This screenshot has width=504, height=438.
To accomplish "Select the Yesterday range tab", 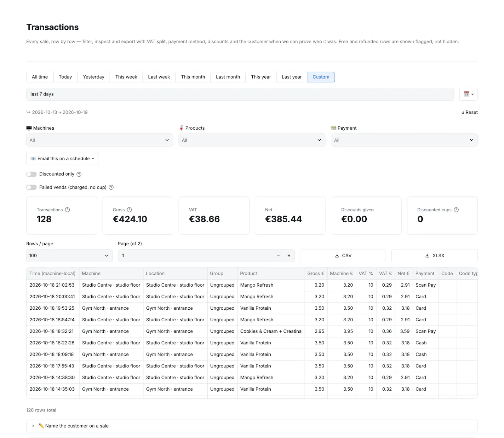I will pyautogui.click(x=94, y=77).
